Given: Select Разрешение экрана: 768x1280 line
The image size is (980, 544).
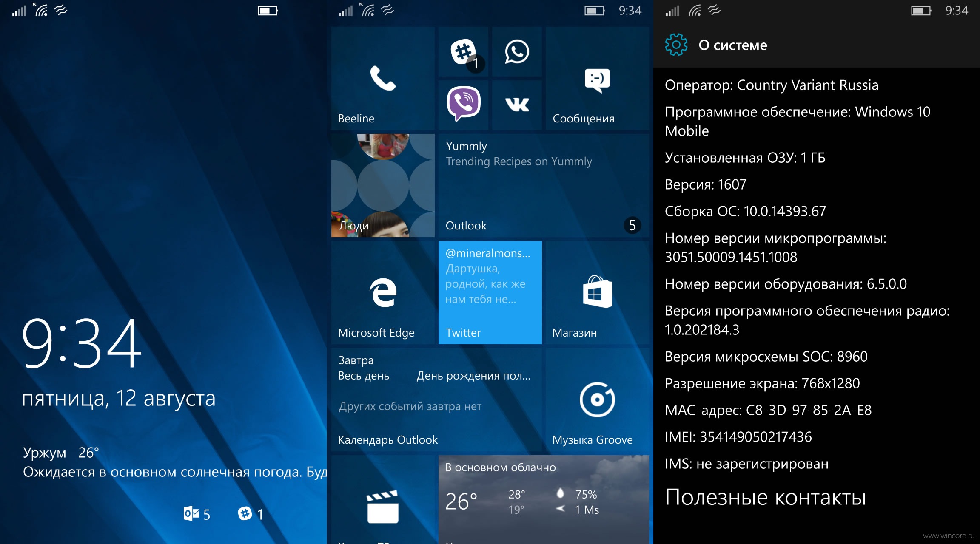Looking at the screenshot, I should [x=762, y=383].
